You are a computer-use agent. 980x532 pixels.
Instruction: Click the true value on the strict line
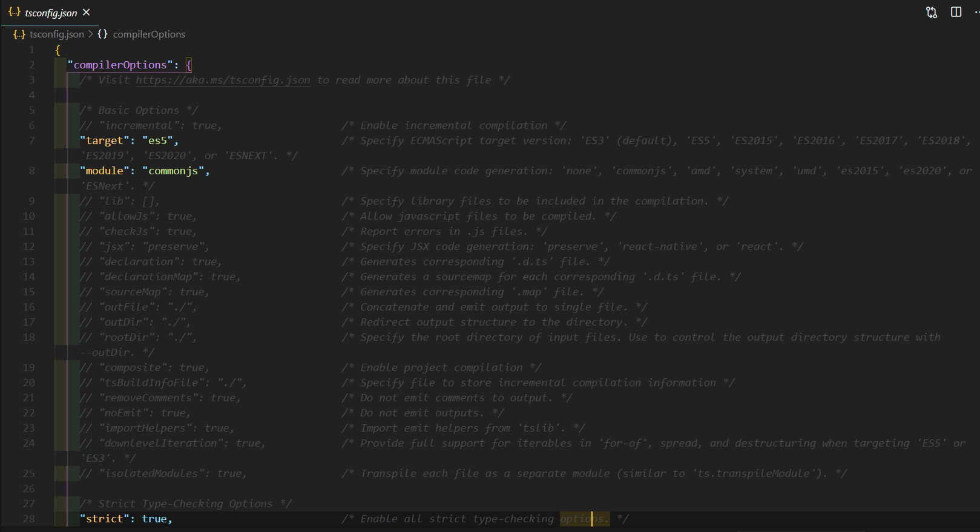point(154,519)
